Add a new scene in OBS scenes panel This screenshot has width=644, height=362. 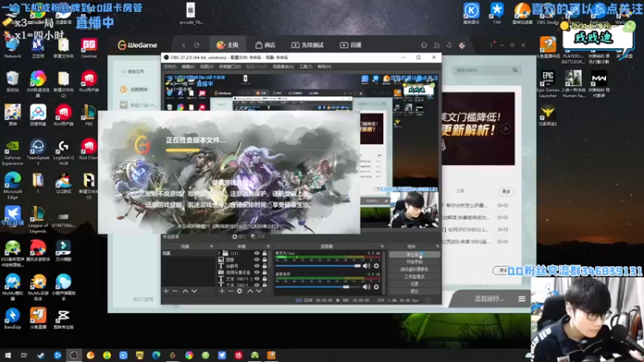pos(166,291)
